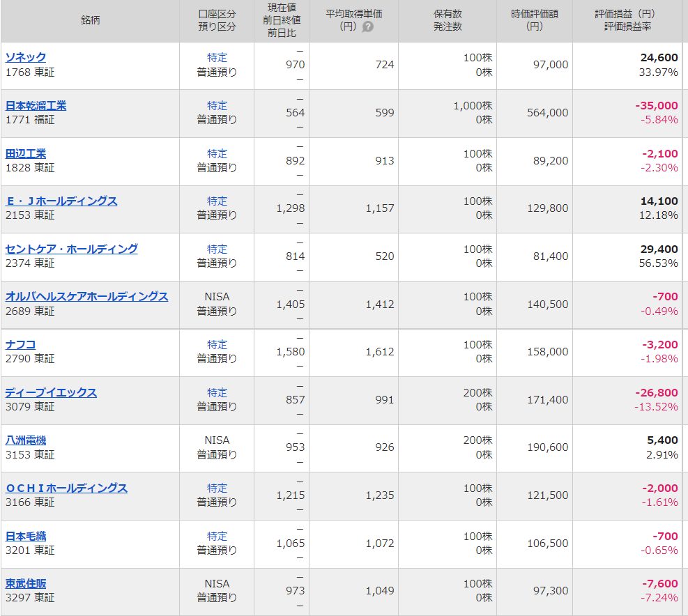The height and width of the screenshot is (616, 688).
Task: Click the NISA label in 八洲電機 row
Action: pyautogui.click(x=217, y=440)
